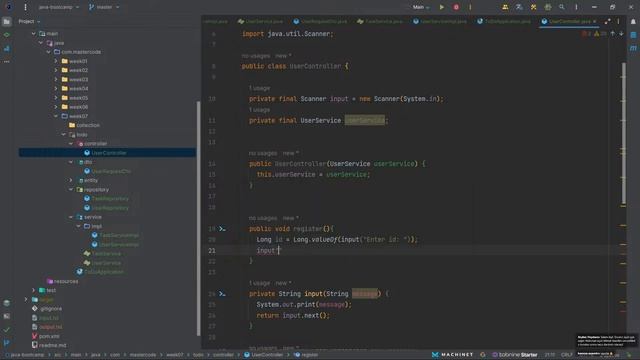Go to previous highlighted error up arrow

pos(613,34)
